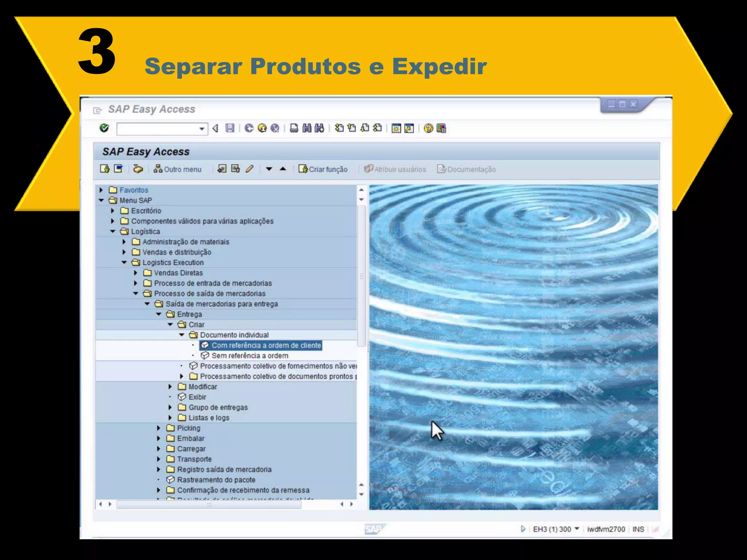The width and height of the screenshot is (747, 560).
Task: Expand Registro saída de mercadoria folder
Action: pyautogui.click(x=159, y=469)
